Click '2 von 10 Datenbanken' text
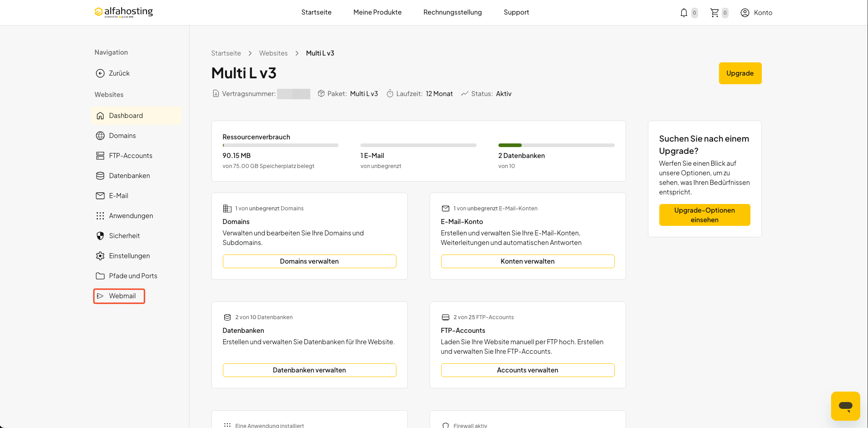868x428 pixels. point(264,317)
